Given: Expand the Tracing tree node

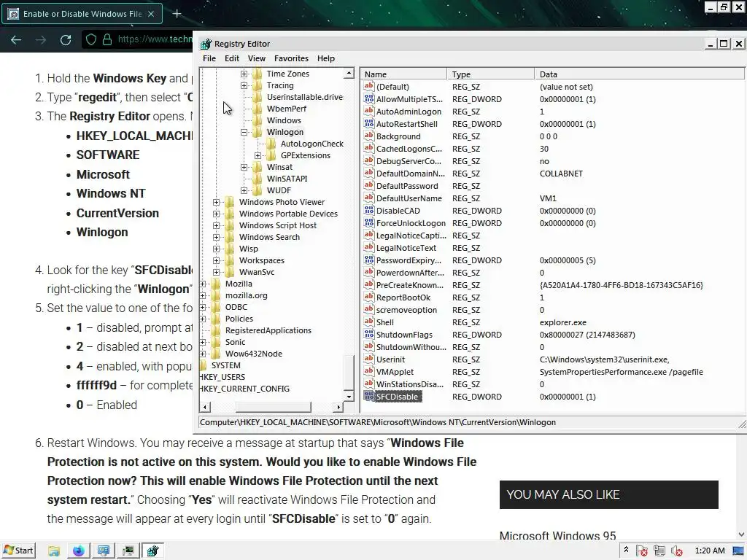Looking at the screenshot, I should click(244, 85).
